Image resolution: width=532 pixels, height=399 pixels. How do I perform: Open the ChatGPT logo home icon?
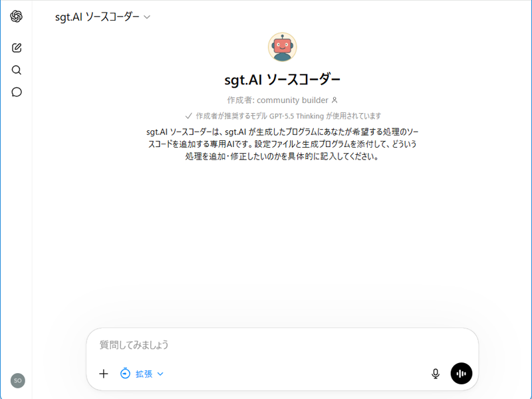[x=16, y=16]
